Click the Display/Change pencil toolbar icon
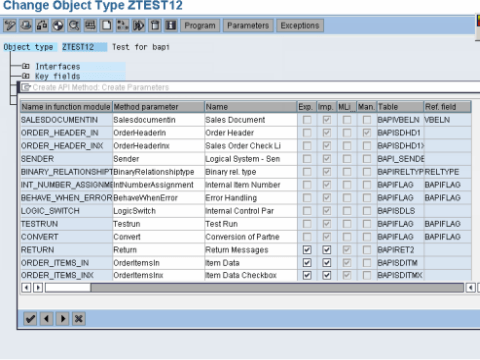Screen dimensions: 480x360 click(x=10, y=25)
